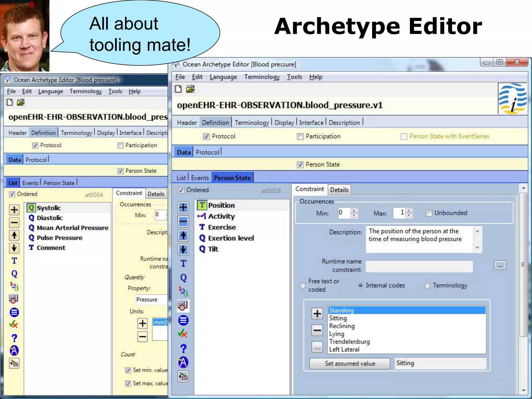
Task: Move element down in front window sidebar
Action: click(x=183, y=249)
